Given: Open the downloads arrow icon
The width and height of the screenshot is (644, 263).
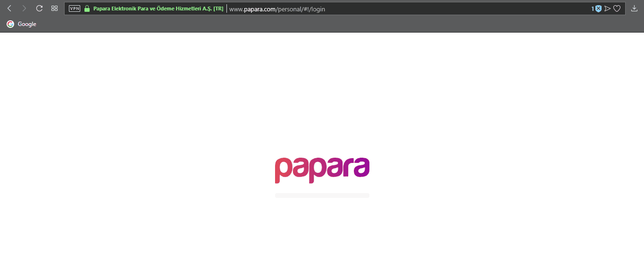Looking at the screenshot, I should pyautogui.click(x=634, y=8).
